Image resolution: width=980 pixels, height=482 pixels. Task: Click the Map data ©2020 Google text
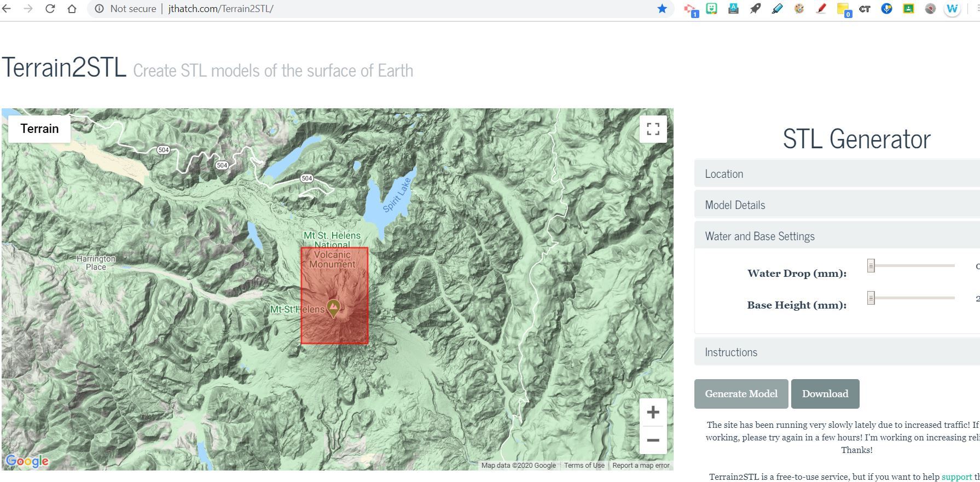(519, 466)
